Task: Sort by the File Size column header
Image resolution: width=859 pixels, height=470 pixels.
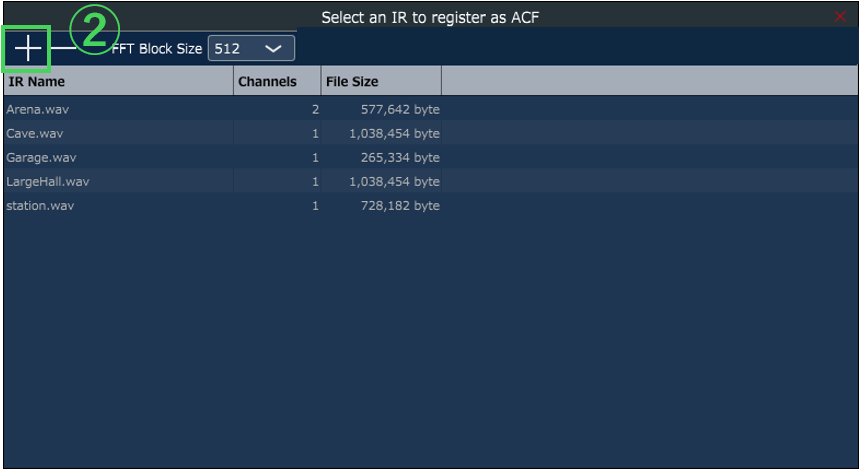Action: click(380, 82)
